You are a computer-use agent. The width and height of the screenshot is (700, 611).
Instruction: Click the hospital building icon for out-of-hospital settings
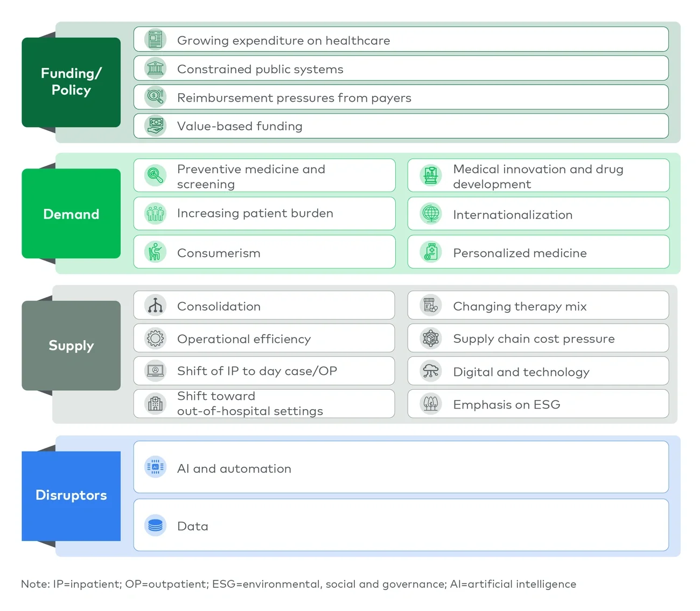click(x=155, y=403)
